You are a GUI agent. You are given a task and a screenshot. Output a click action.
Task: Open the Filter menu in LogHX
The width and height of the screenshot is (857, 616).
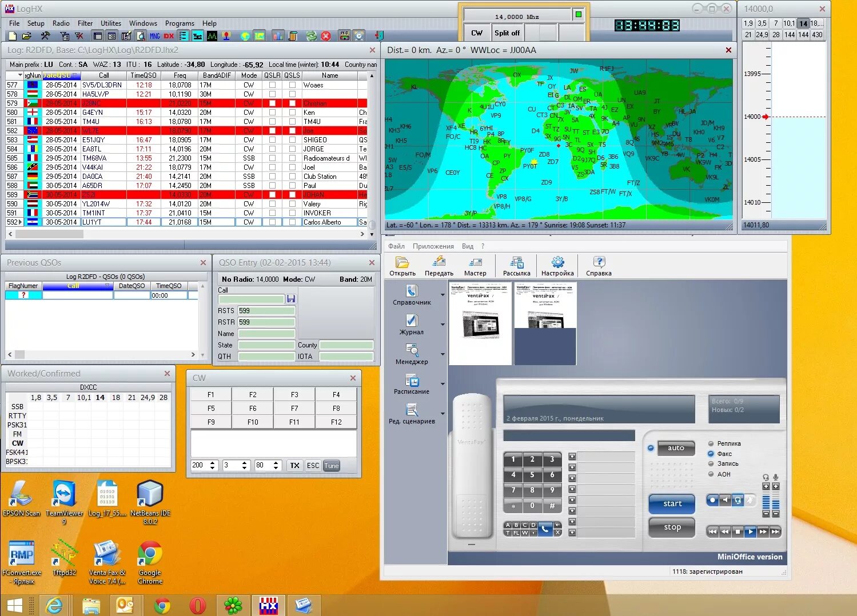(85, 23)
